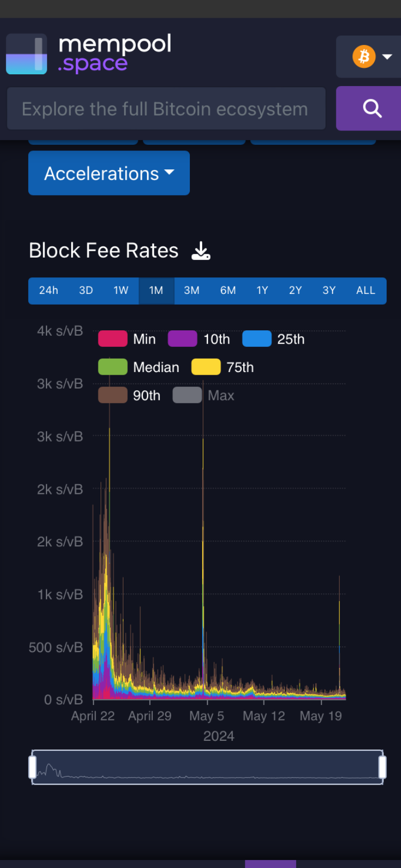Expand the network selector caret
The width and height of the screenshot is (401, 868).
(x=388, y=57)
